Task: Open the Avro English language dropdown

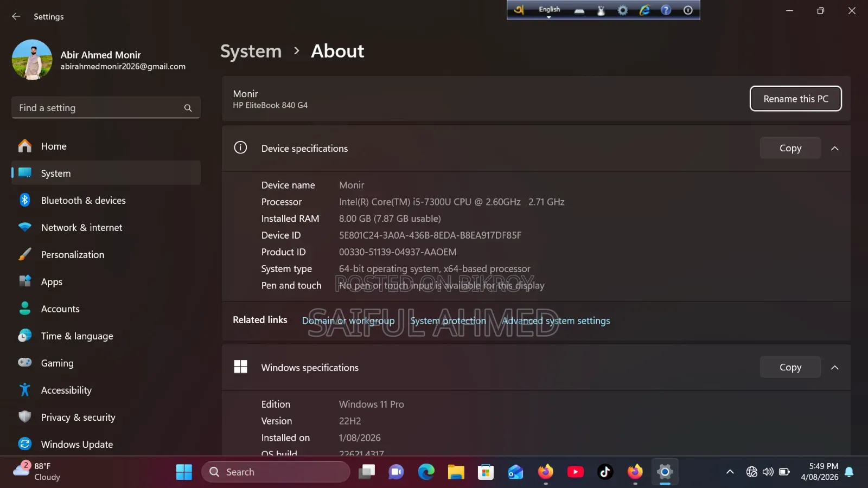Action: tap(549, 10)
